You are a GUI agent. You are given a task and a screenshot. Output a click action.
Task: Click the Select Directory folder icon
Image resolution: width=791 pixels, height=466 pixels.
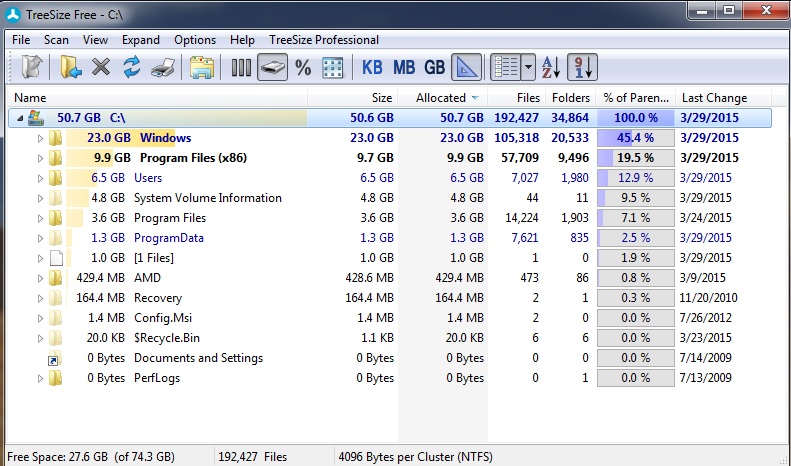70,68
